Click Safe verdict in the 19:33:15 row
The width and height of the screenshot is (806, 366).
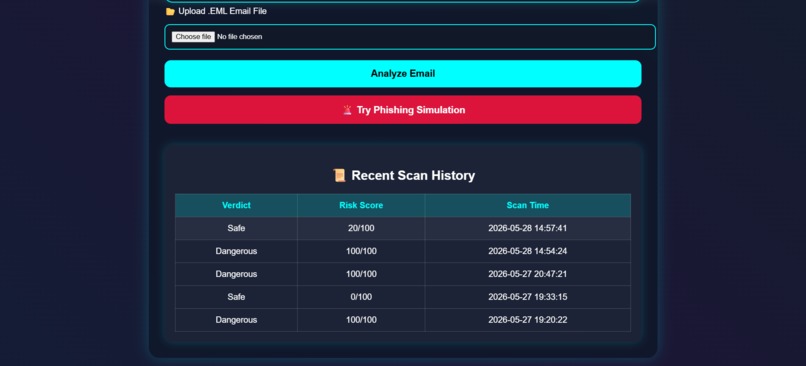[x=236, y=297]
